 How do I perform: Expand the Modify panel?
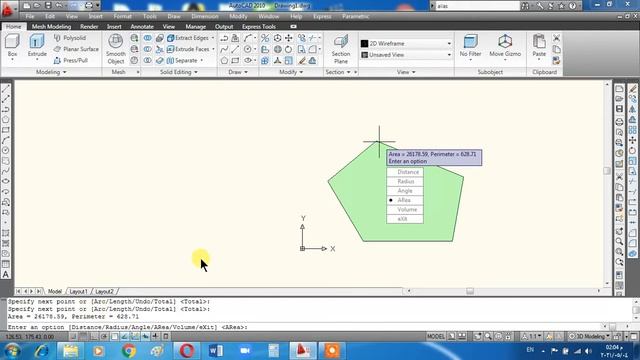(x=291, y=72)
